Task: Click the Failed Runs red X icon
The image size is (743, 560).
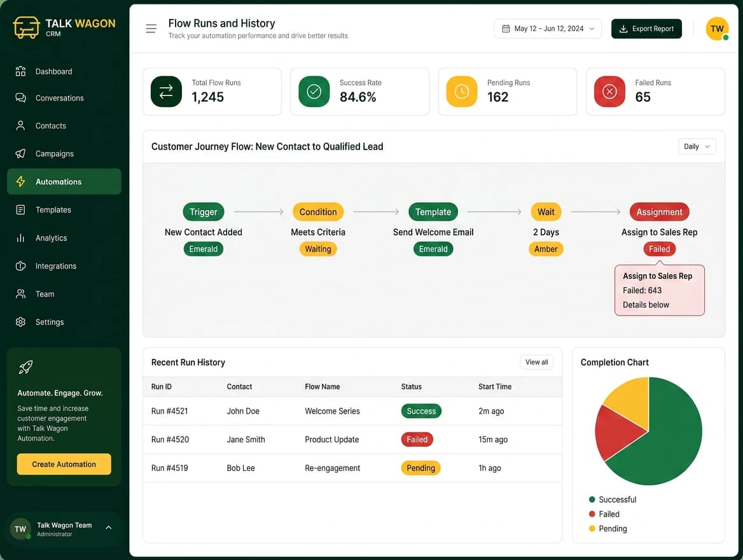Action: pyautogui.click(x=610, y=92)
